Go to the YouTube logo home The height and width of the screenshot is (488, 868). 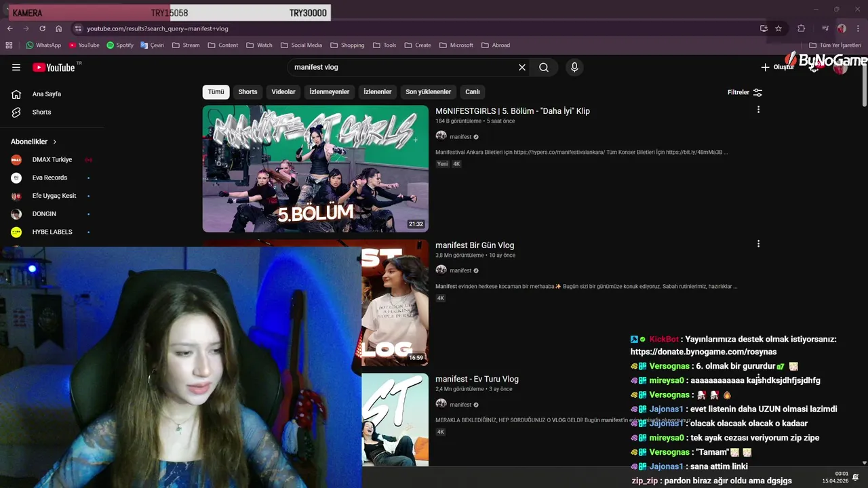[54, 67]
